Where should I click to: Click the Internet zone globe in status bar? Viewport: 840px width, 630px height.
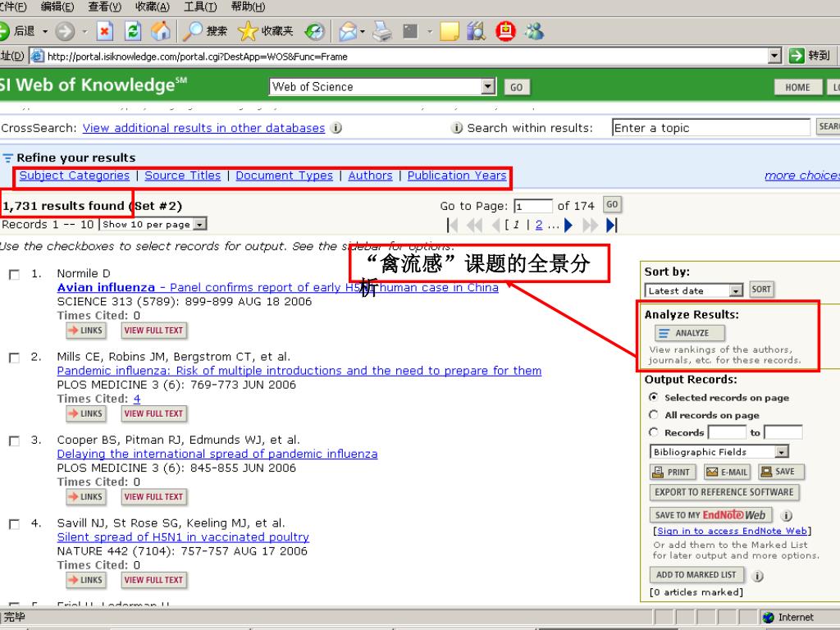(x=769, y=617)
